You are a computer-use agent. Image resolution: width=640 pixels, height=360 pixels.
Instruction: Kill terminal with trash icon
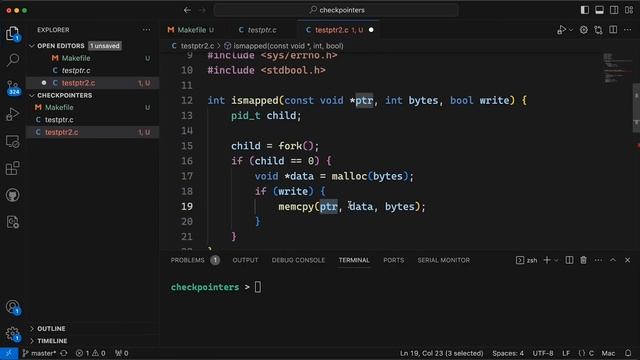pos(584,260)
